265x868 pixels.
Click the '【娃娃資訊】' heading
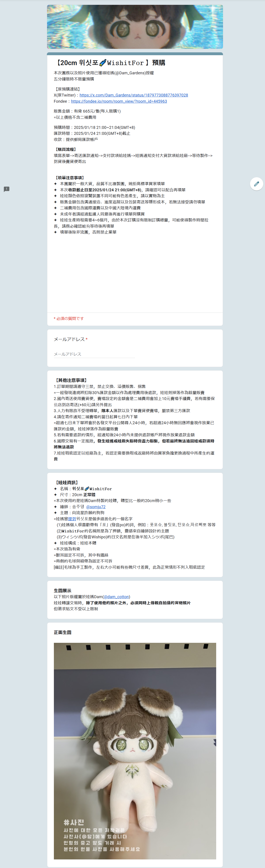[x=67, y=482]
